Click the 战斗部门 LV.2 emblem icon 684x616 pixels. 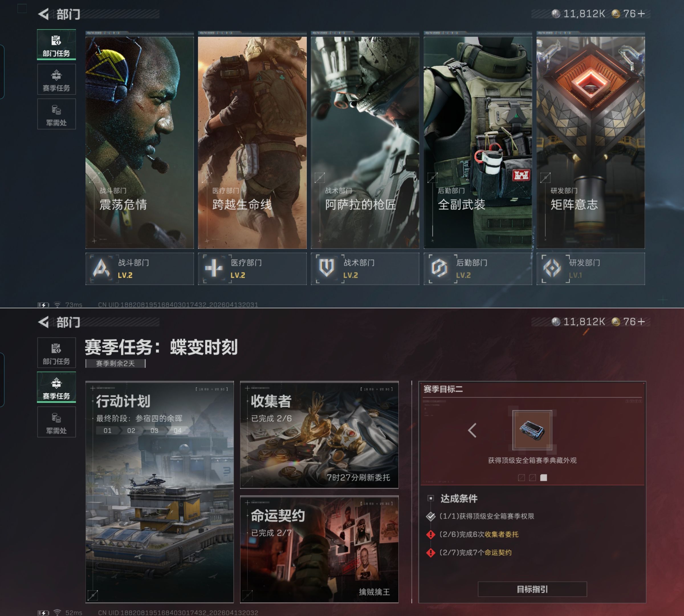[101, 268]
